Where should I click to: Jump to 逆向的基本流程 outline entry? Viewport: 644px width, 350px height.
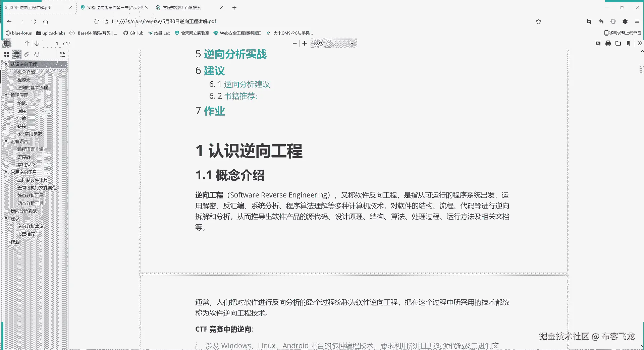pos(33,87)
